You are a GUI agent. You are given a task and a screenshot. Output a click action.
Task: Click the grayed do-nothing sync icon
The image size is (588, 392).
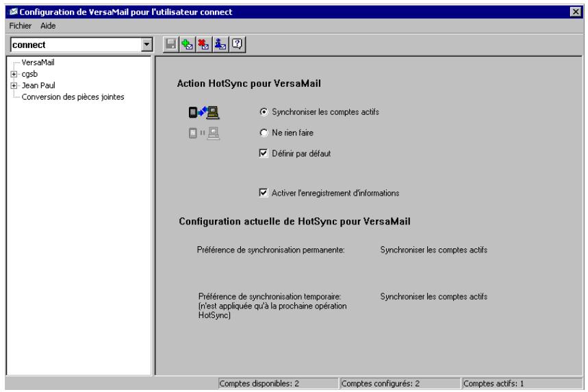click(204, 133)
